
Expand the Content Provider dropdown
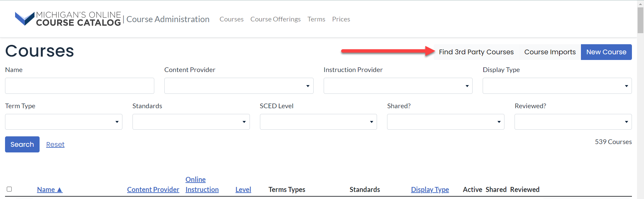pyautogui.click(x=239, y=86)
